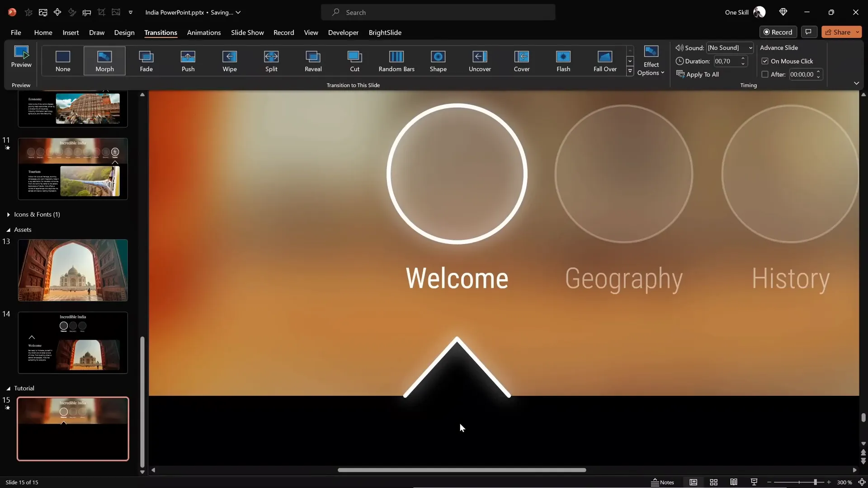Viewport: 868px width, 488px height.
Task: Click Apply To All button
Action: coord(698,75)
